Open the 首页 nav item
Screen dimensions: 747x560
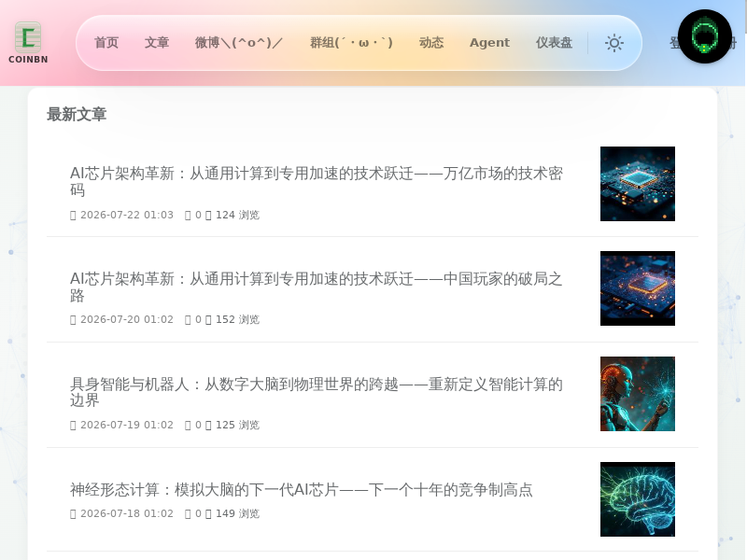point(106,43)
